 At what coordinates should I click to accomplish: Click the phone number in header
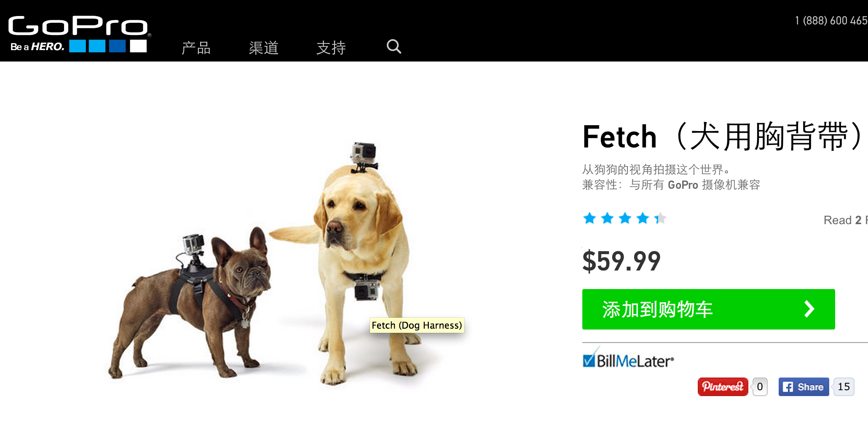(831, 21)
